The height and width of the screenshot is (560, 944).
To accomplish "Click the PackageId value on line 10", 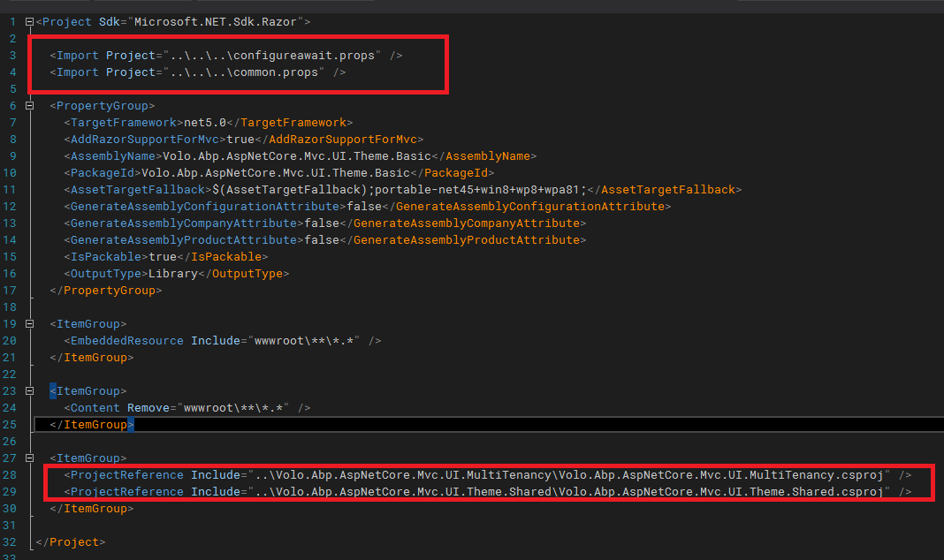I will pos(276,173).
